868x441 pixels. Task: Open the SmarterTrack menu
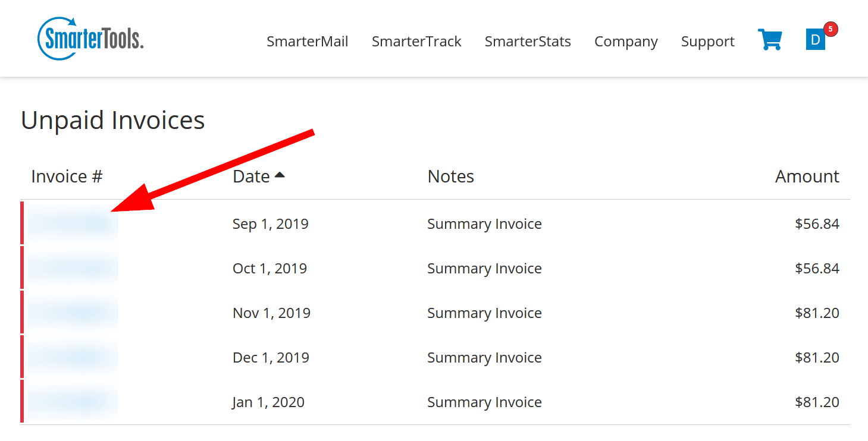click(416, 42)
